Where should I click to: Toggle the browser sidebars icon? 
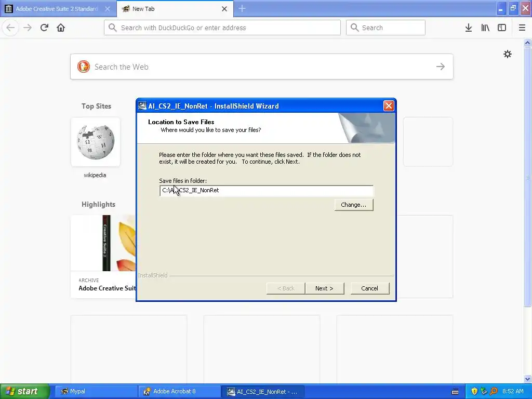[x=502, y=28]
